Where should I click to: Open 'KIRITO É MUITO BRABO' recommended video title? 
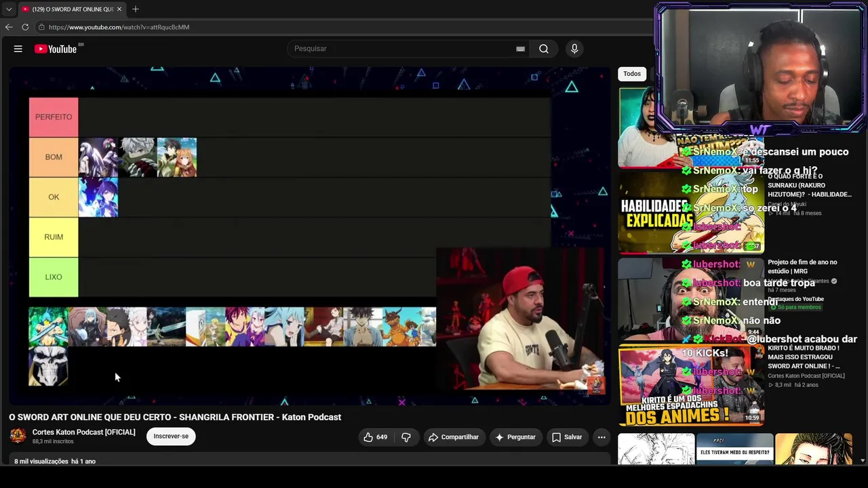(804, 357)
